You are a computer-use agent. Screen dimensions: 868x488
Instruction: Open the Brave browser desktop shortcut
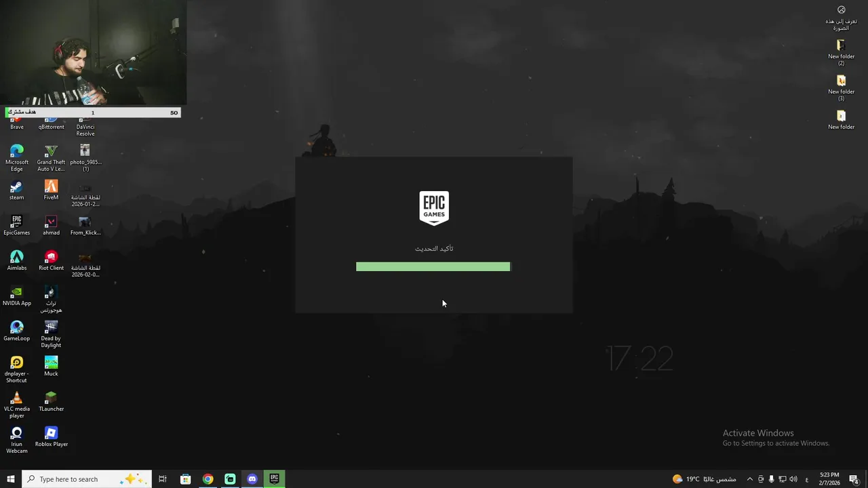[17, 124]
